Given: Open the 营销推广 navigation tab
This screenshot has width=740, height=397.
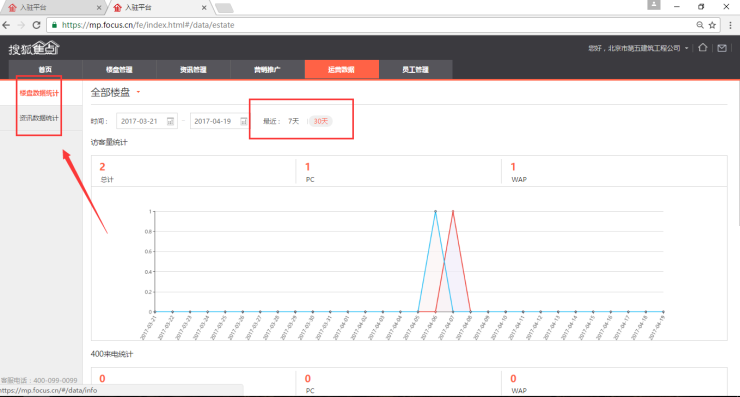Looking at the screenshot, I should (x=267, y=69).
